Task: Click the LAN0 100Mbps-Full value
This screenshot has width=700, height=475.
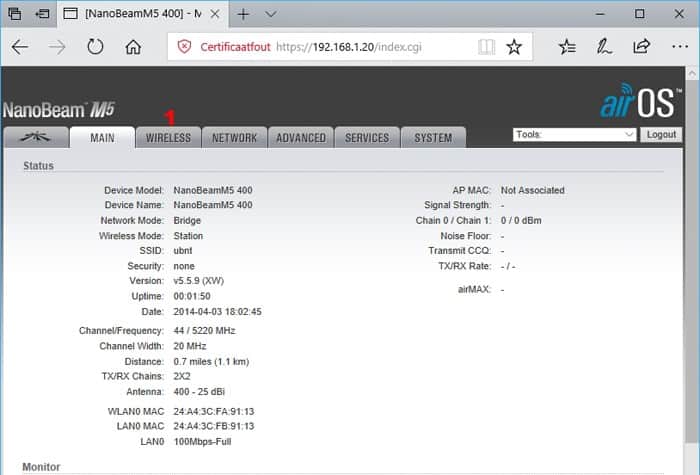Action: tap(202, 442)
